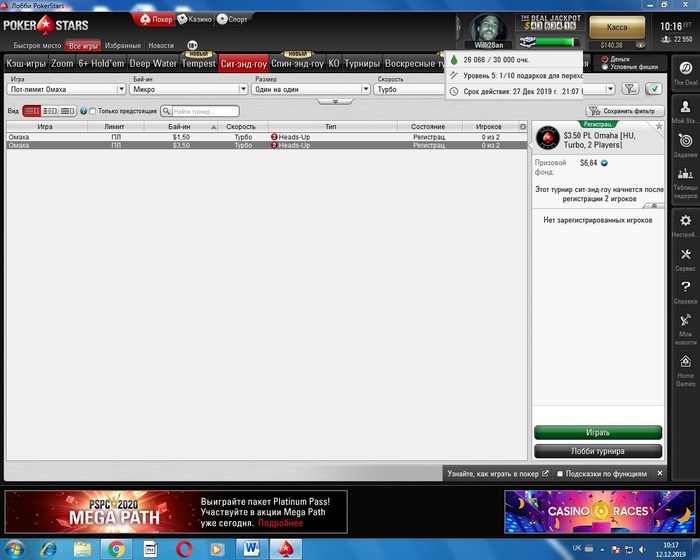Screen dimensions: 700x560
Task: Open the rightmost filter dropdown arrow
Action: (x=610, y=89)
